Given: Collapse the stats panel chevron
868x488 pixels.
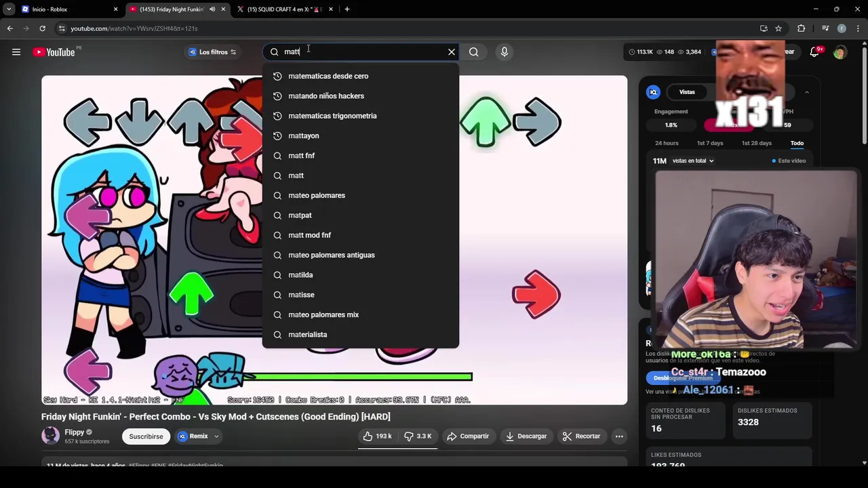Looking at the screenshot, I should tap(806, 92).
